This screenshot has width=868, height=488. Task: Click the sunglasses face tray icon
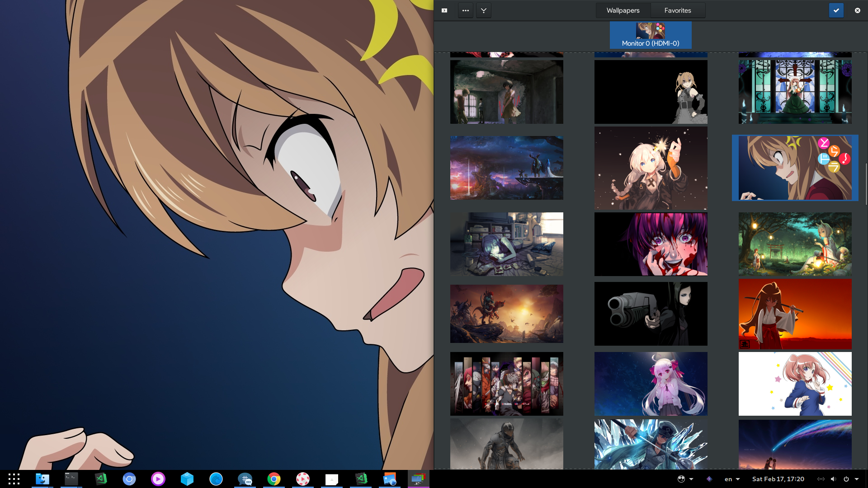(x=681, y=479)
